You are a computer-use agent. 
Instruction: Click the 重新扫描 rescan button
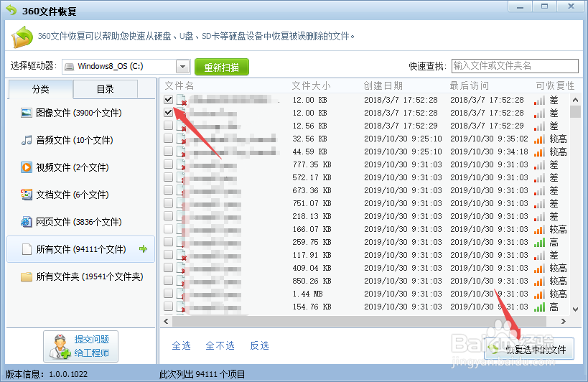(x=222, y=67)
